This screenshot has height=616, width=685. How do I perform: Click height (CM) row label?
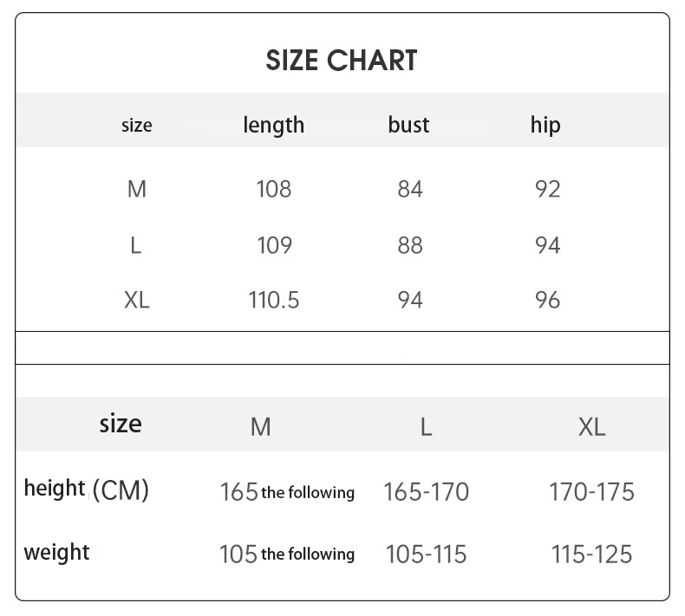pos(86,490)
